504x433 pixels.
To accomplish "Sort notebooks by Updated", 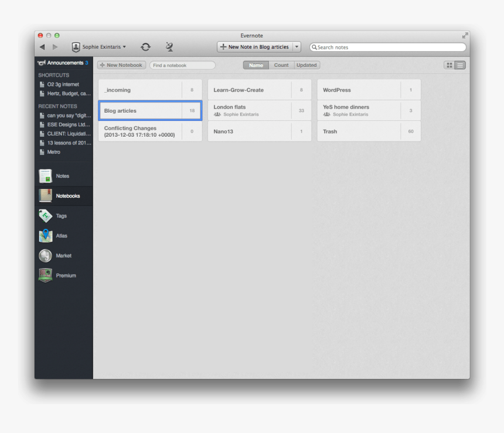I will (307, 65).
